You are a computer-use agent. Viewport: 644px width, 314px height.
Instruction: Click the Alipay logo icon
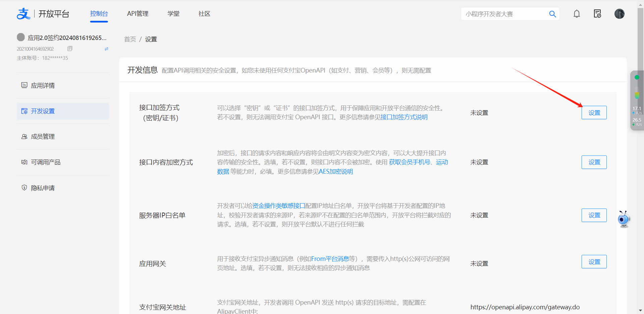click(x=23, y=14)
